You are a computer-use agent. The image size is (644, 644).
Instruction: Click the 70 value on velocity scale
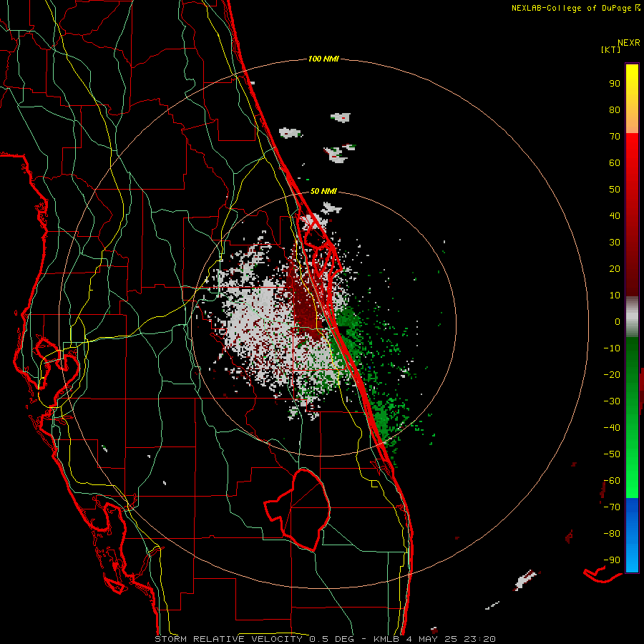(x=615, y=137)
